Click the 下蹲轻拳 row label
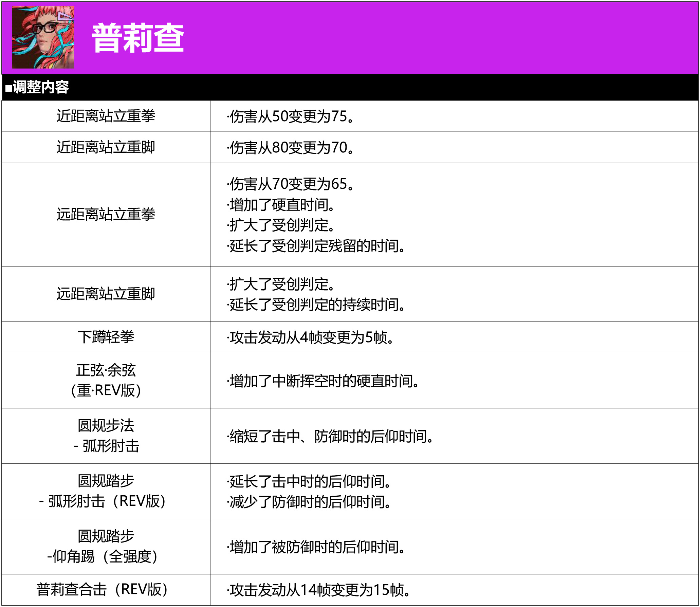 click(106, 337)
